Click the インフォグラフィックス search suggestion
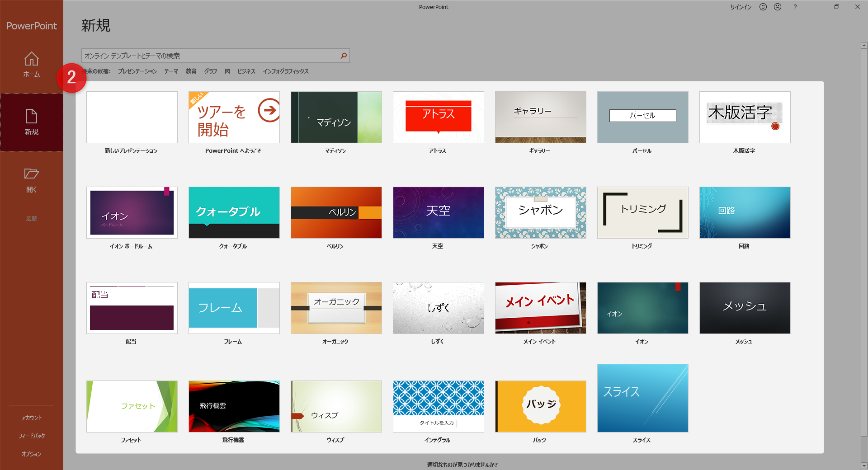Image resolution: width=868 pixels, height=470 pixels. click(x=286, y=71)
